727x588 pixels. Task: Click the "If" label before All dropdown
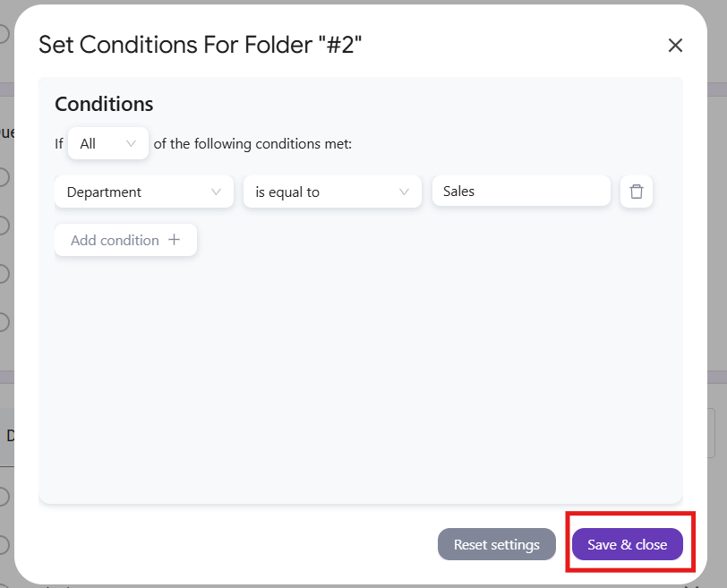(59, 144)
